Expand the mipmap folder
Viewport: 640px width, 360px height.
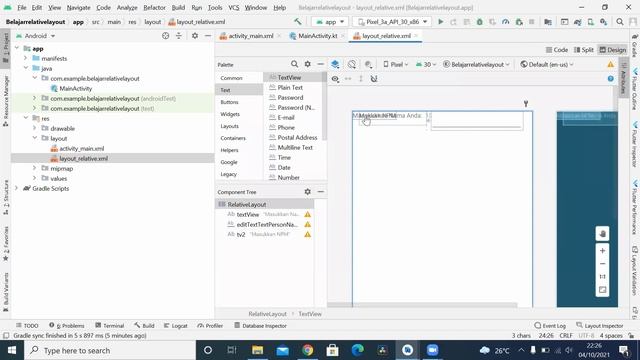(x=35, y=168)
